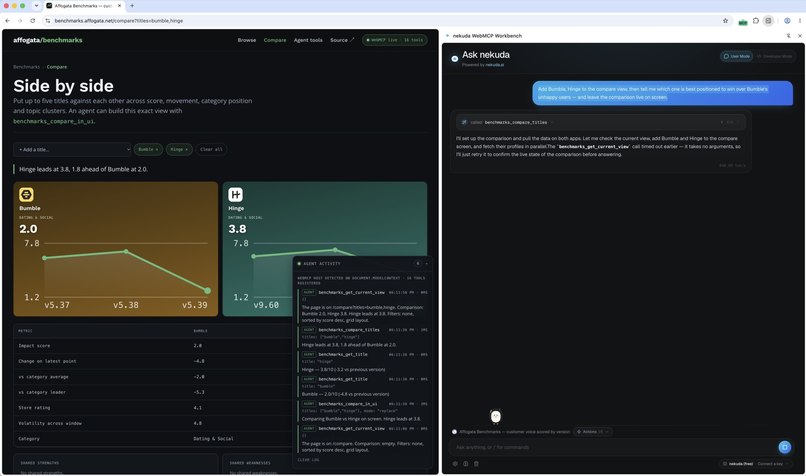806x476 pixels.
Task: Click the v5.39 data point on Bumble chart
Action: click(x=207, y=291)
